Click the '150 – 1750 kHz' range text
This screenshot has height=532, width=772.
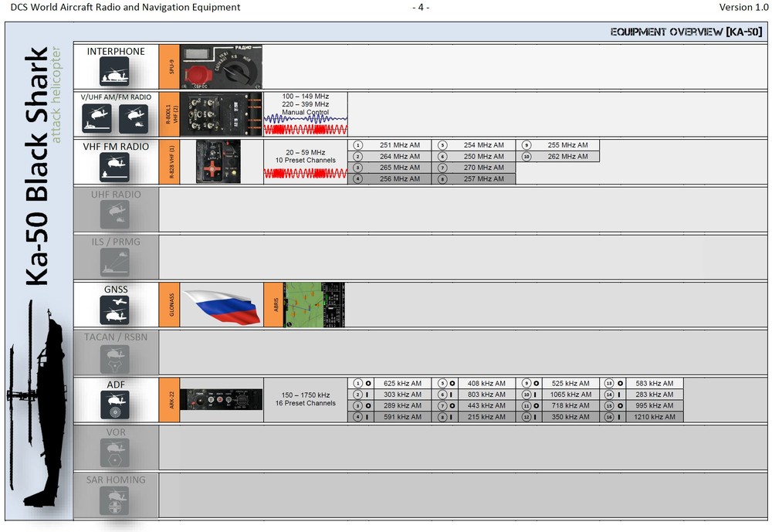click(306, 395)
